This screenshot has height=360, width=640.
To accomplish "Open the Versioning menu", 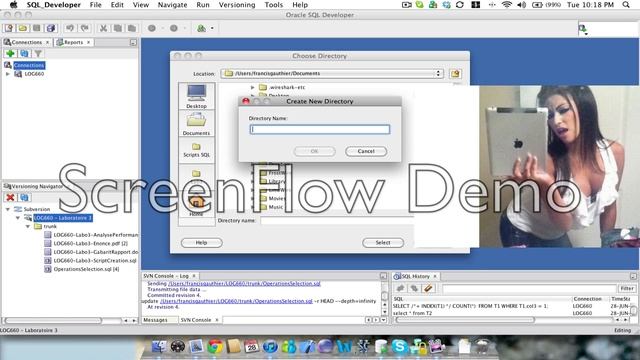I will coord(237,5).
